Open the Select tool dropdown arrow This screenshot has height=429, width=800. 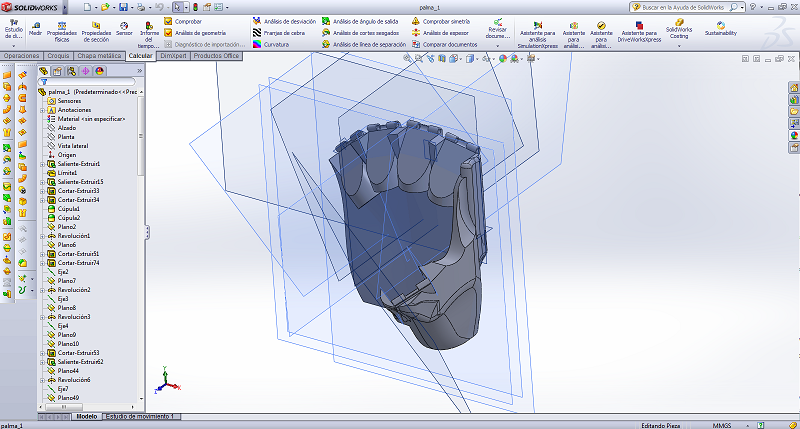click(x=186, y=8)
